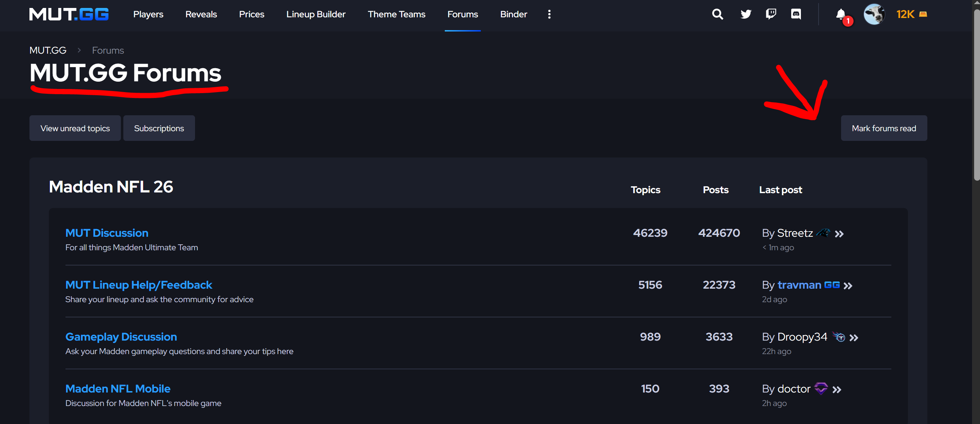Viewport: 980px width, 424px height.
Task: Open the Discord icon link
Action: (796, 15)
